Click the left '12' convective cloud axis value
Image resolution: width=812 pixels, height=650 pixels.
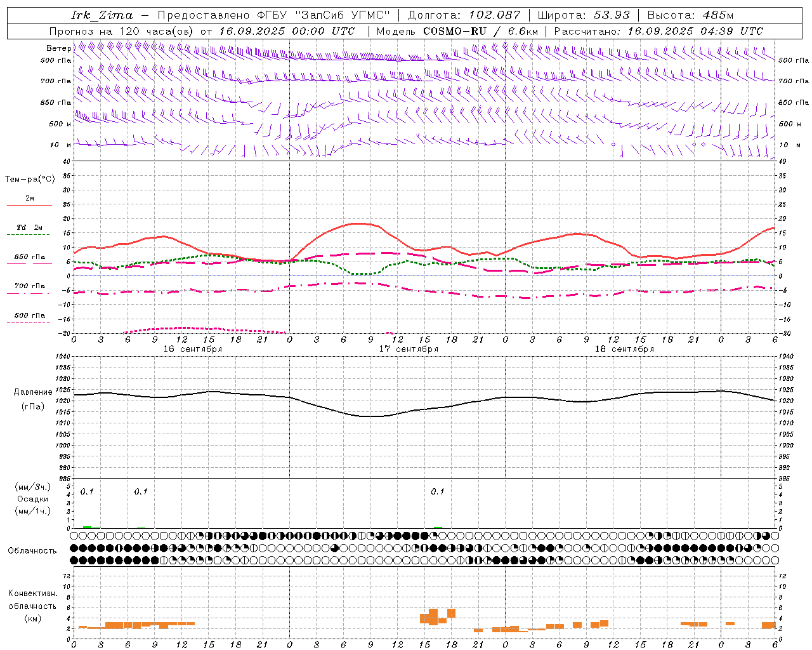coord(65,576)
